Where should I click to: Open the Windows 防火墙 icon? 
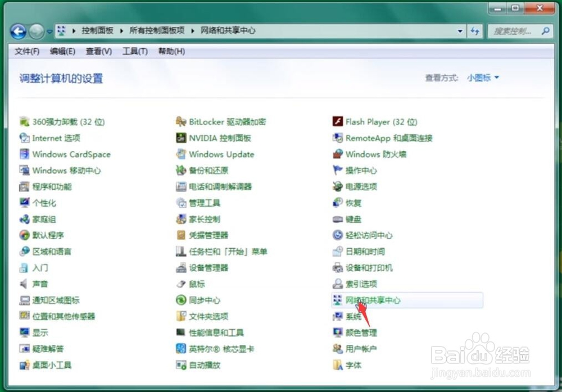click(x=338, y=154)
